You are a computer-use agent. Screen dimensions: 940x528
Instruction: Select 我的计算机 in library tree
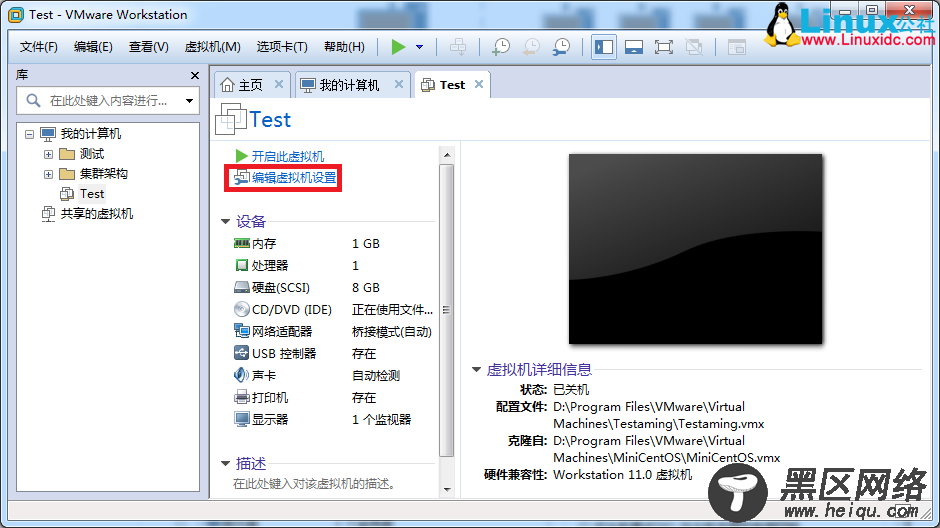click(x=91, y=134)
